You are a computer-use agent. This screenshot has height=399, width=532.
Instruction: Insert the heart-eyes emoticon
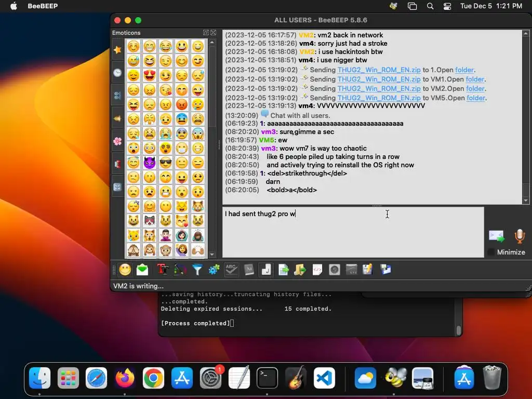click(149, 75)
